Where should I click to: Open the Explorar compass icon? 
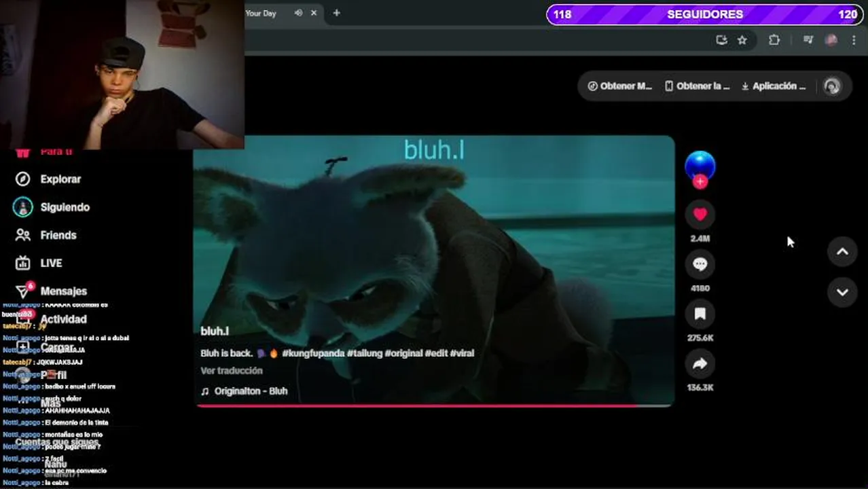[23, 179]
